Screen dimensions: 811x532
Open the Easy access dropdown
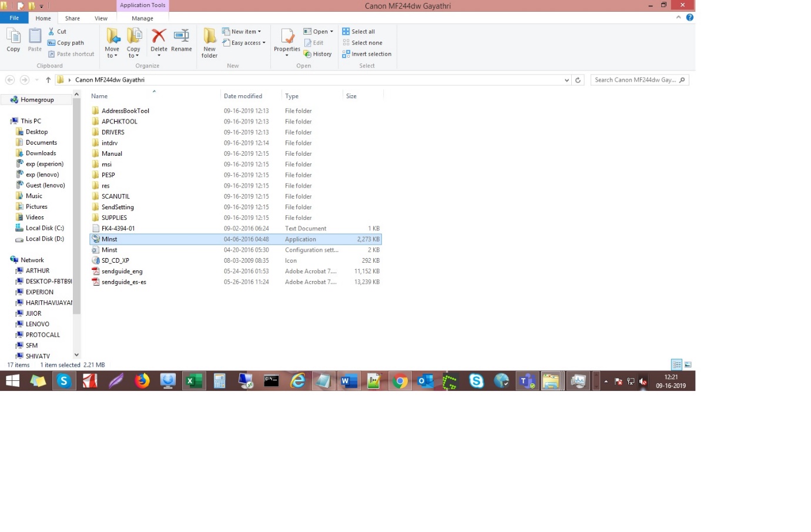click(244, 43)
